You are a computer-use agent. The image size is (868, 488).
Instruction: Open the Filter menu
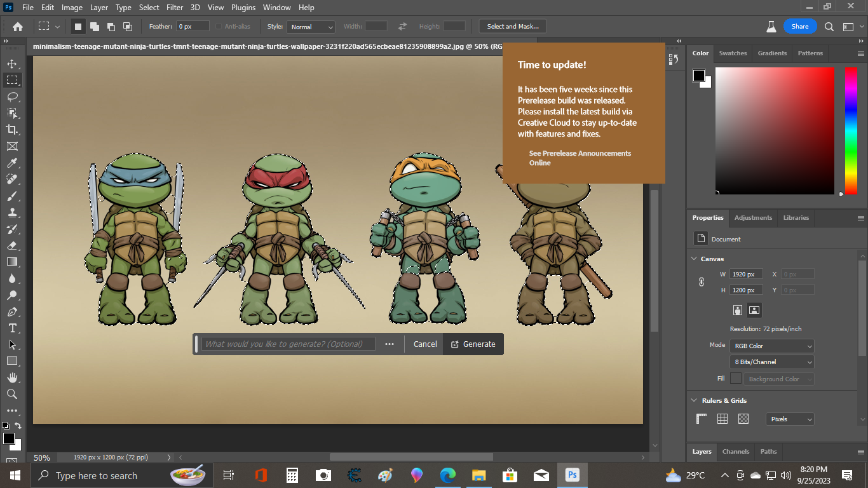pos(174,8)
